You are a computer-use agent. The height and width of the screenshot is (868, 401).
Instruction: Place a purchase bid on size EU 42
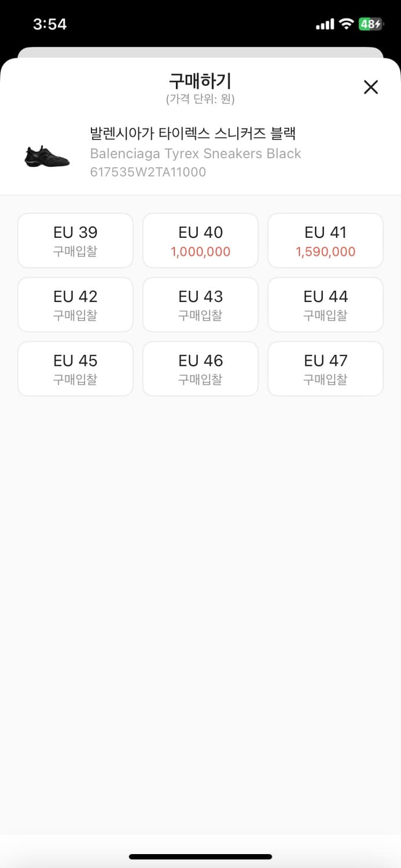pos(75,304)
